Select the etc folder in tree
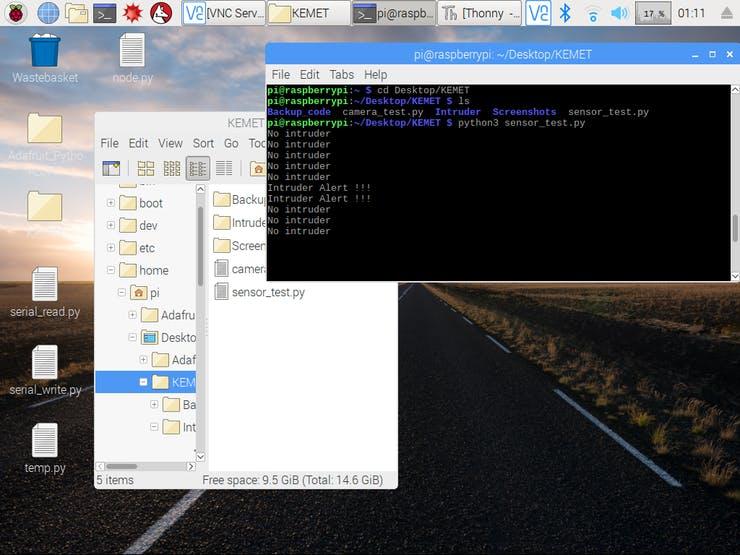Screen dimensions: 740x555 (x=137, y=248)
